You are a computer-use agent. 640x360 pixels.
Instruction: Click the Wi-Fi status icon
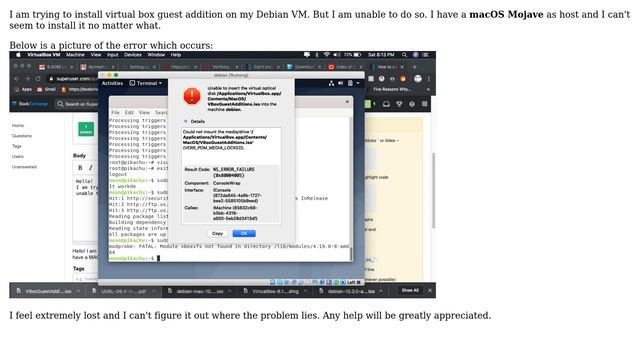tap(327, 55)
